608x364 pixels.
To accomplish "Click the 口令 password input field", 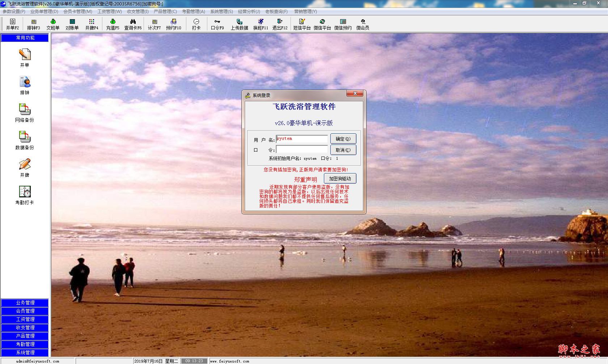I will (x=302, y=150).
